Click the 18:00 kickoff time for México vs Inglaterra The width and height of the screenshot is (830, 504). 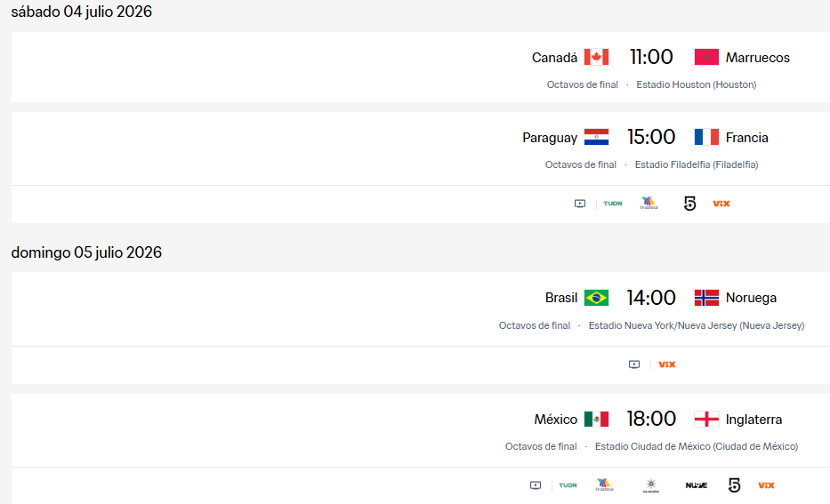[651, 419]
